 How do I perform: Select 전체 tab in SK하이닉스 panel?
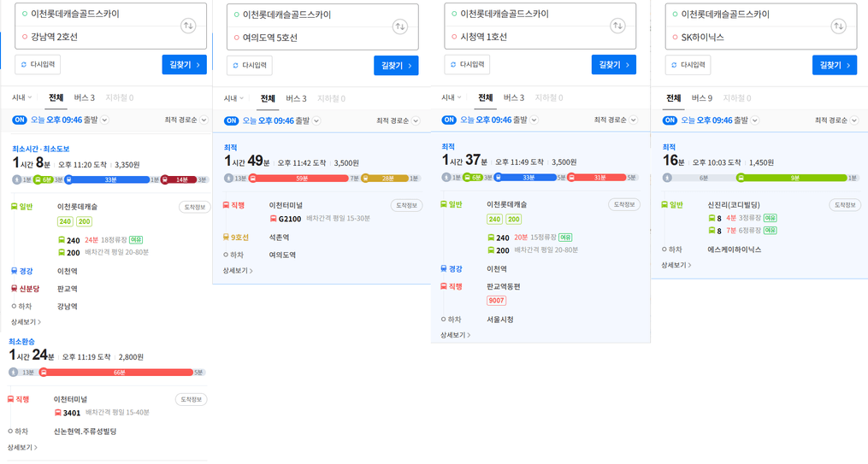click(674, 98)
